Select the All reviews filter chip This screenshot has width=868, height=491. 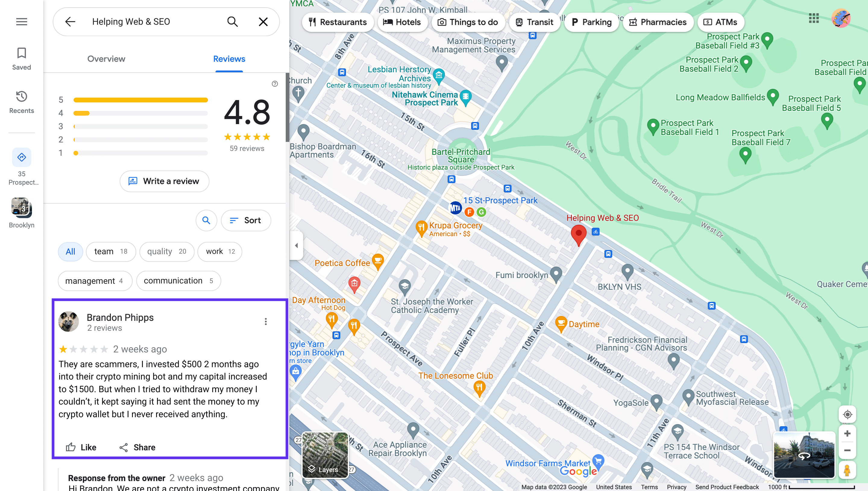(x=71, y=252)
